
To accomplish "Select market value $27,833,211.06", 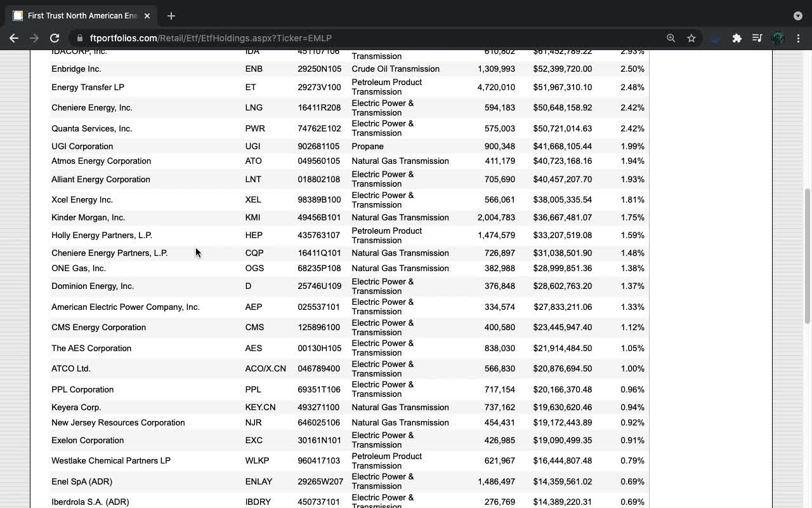I will click(x=563, y=307).
